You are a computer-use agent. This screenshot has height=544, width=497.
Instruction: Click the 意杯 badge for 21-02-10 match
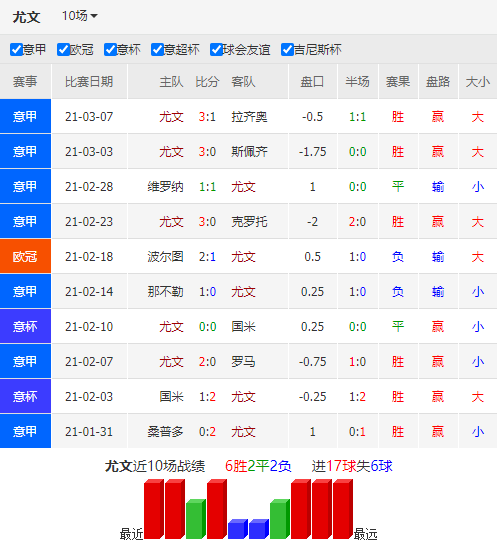pos(25,326)
